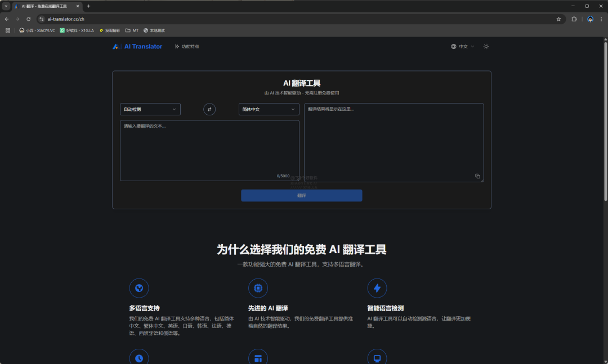Bookmark this page with star icon

pos(559,19)
